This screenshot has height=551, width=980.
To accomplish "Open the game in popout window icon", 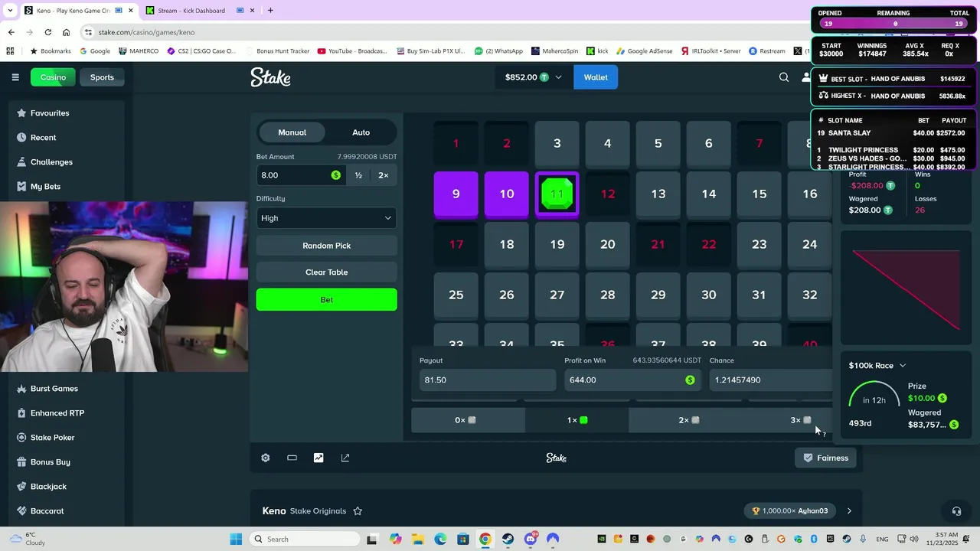I will coord(345,458).
